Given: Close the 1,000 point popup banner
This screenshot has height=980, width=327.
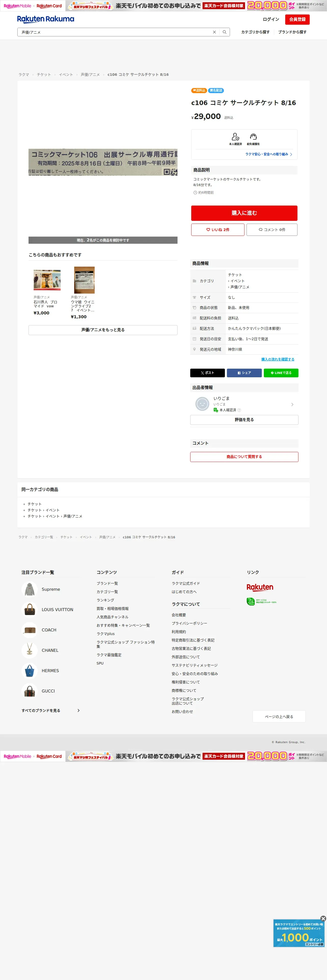Looking at the screenshot, I should tap(323, 919).
